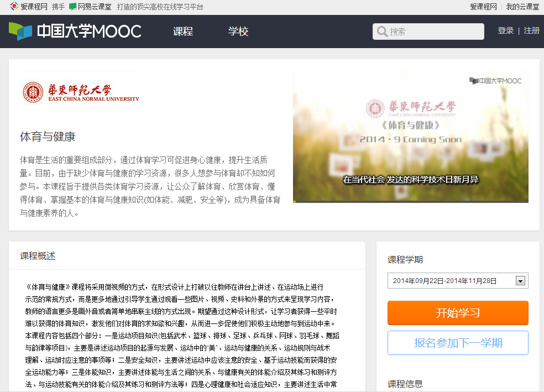Viewport: 544px width, 392px height.
Task: Click the 爱课程网 text at top left
Action: click(34, 7)
